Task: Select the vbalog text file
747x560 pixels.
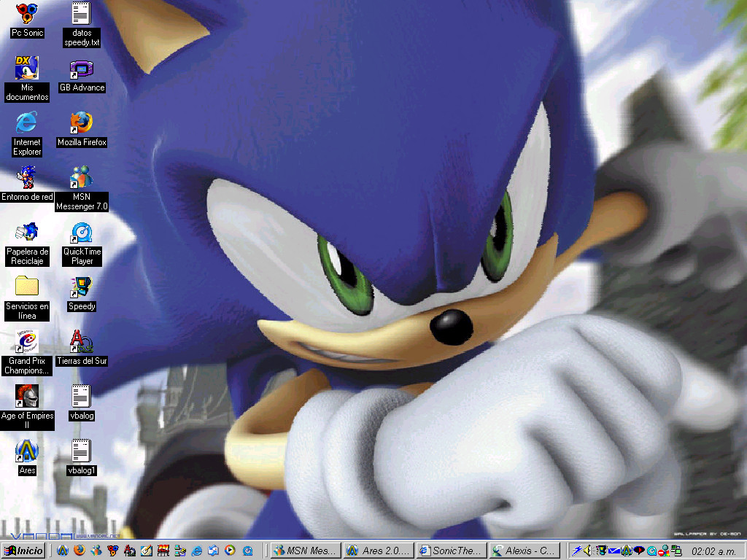Action: pos(82,402)
